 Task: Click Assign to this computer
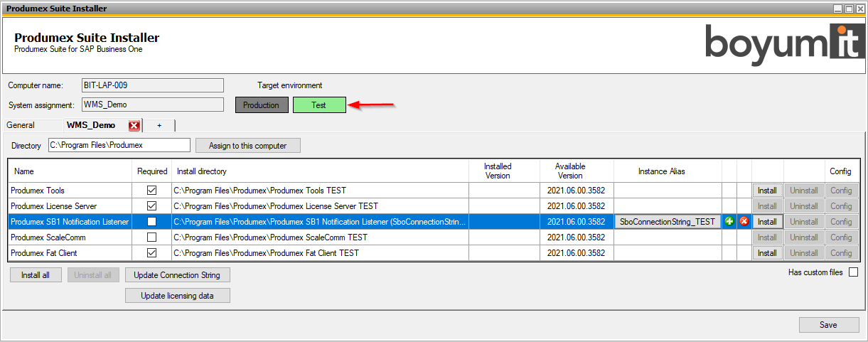pyautogui.click(x=247, y=146)
